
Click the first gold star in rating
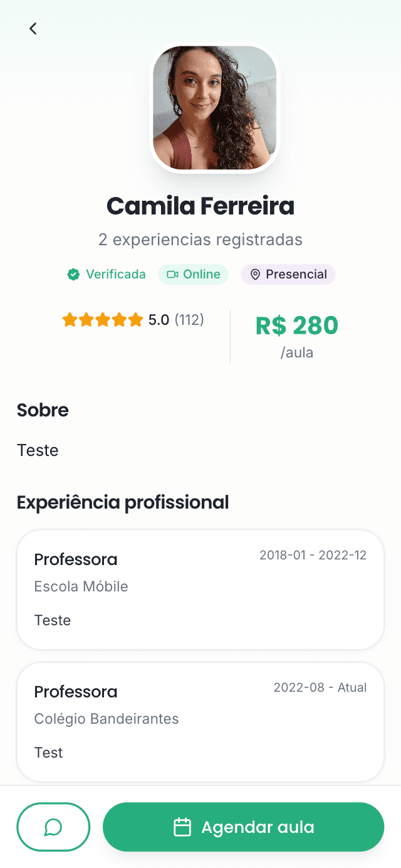click(69, 319)
